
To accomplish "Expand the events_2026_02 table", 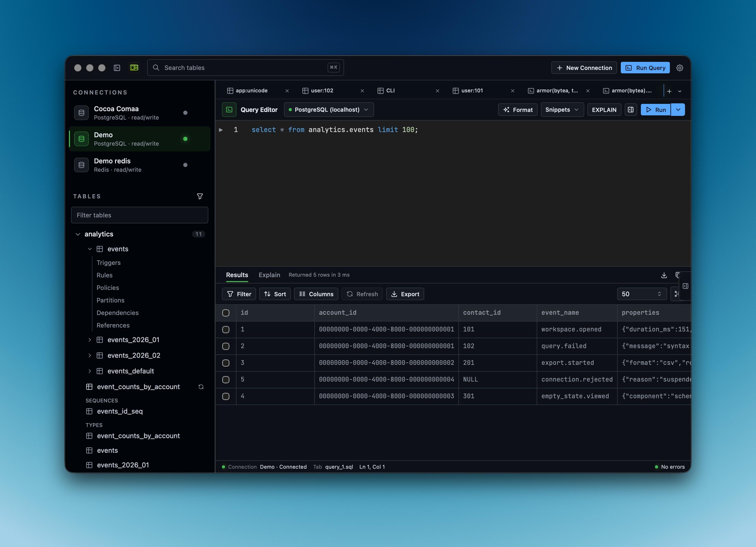I will click(90, 355).
